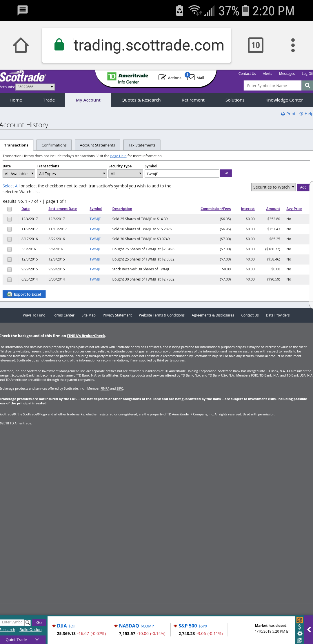
Task: Tap the trading.scottrade.com address bar
Action: coord(137,45)
